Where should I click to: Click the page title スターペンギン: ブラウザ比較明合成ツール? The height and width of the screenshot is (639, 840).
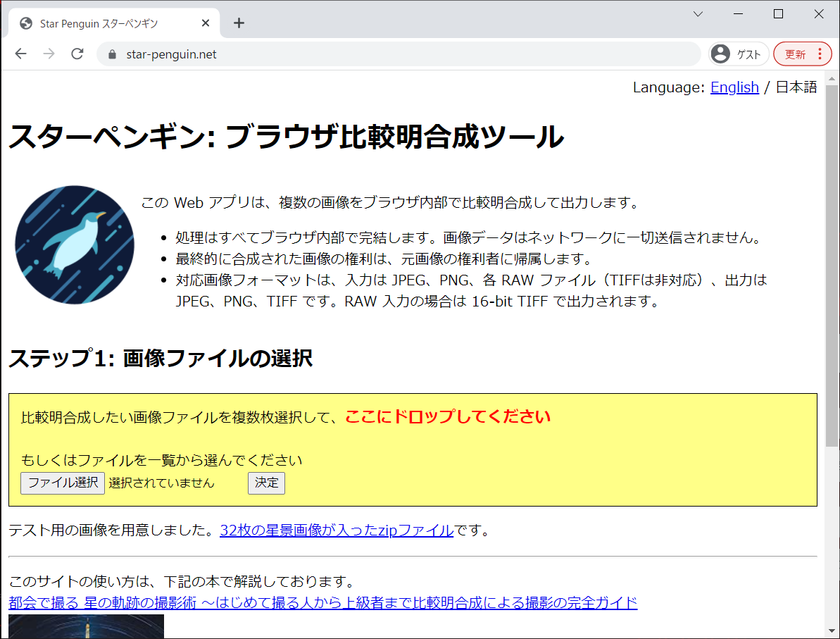tap(286, 136)
